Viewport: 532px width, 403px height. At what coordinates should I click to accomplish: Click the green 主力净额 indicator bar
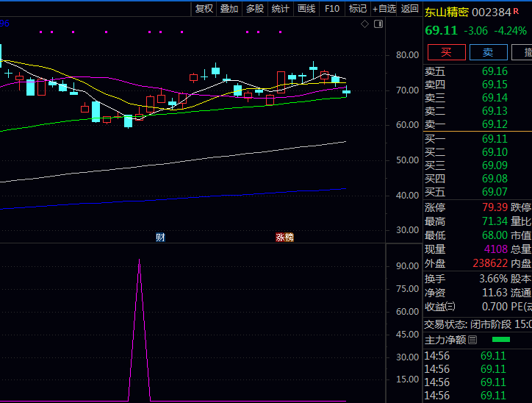(x=500, y=340)
